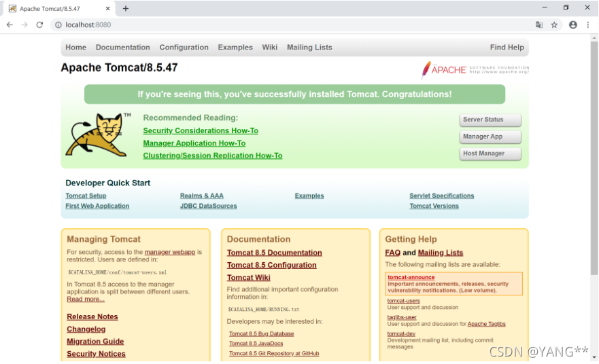This screenshot has width=599, height=364.
Task: Open the tomcat-users mailing list link
Action: pyautogui.click(x=403, y=301)
